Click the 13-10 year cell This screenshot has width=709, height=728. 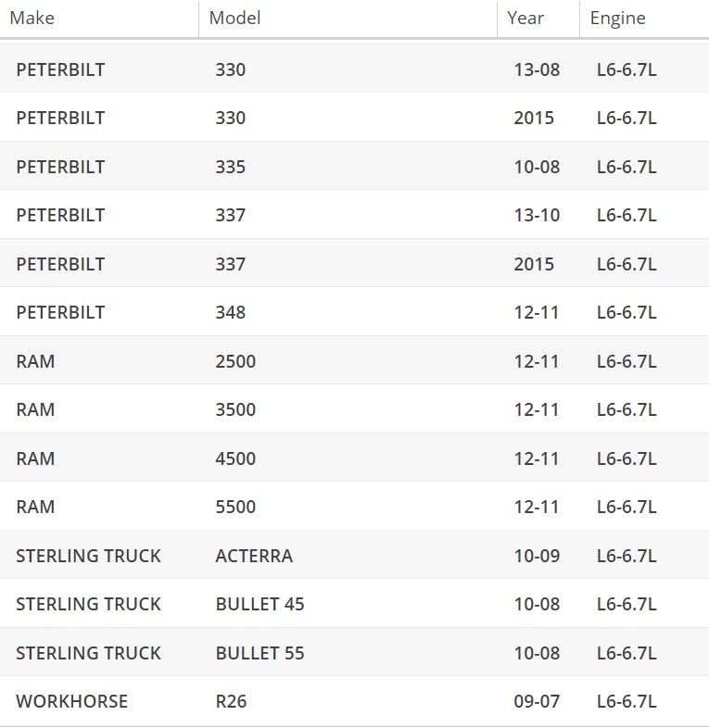(537, 215)
